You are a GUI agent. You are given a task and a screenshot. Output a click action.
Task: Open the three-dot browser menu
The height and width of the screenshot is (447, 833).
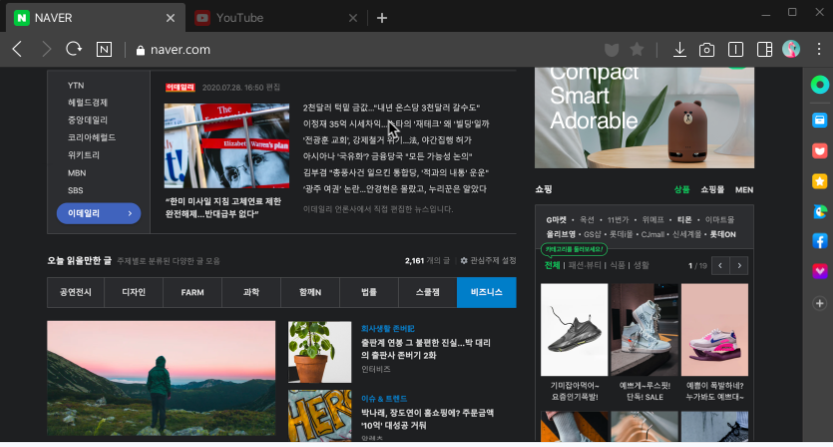[819, 49]
